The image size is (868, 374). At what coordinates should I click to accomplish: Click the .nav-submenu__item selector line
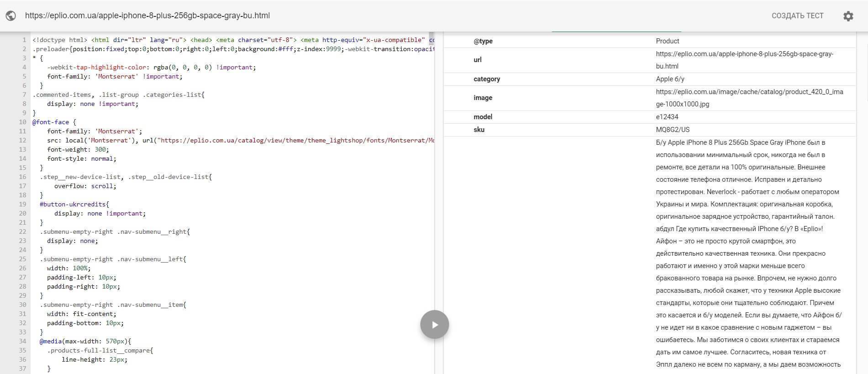tap(113, 305)
